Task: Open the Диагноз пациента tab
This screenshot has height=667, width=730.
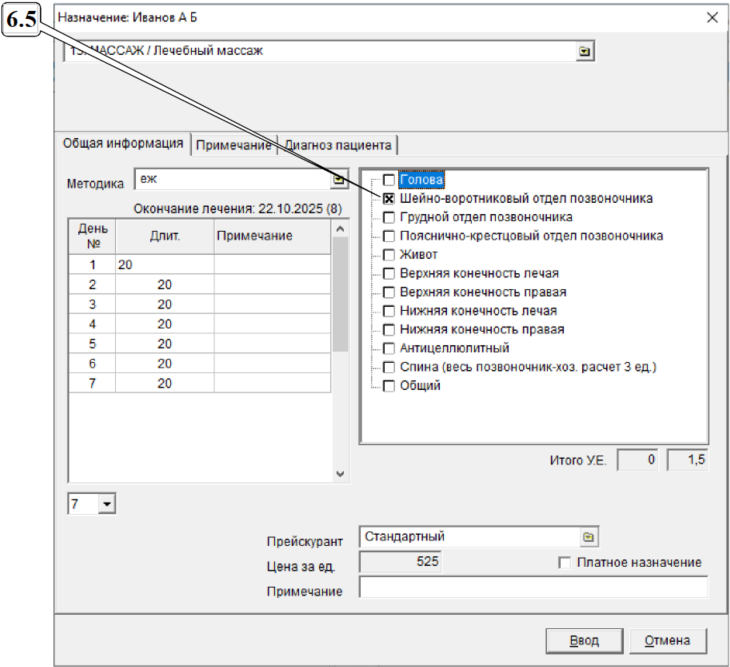Action: pyautogui.click(x=338, y=145)
